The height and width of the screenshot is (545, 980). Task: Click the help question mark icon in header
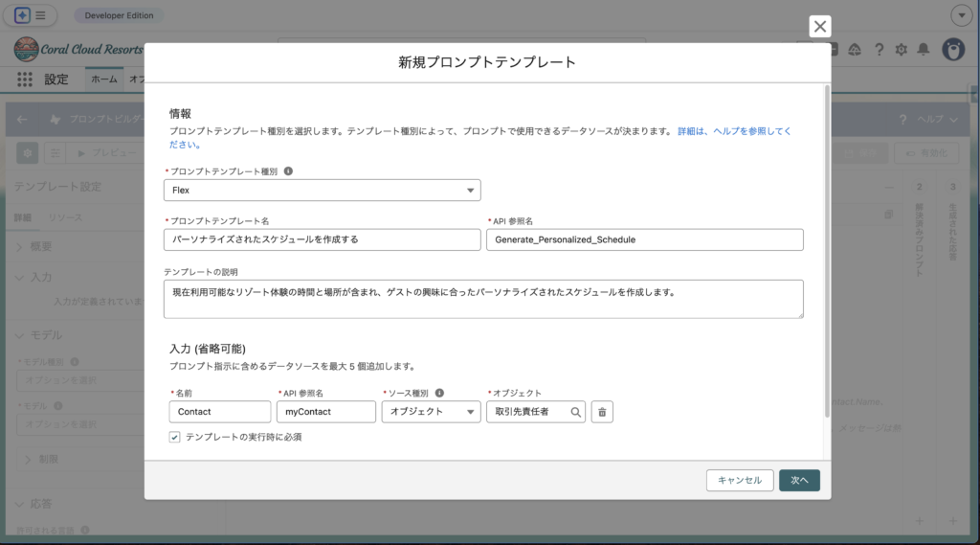click(878, 50)
